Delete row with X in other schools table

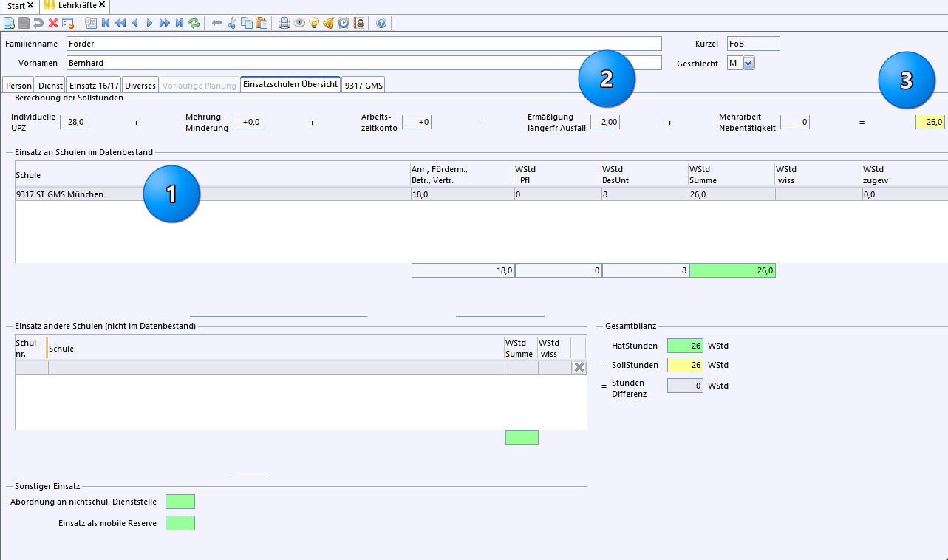click(x=579, y=367)
